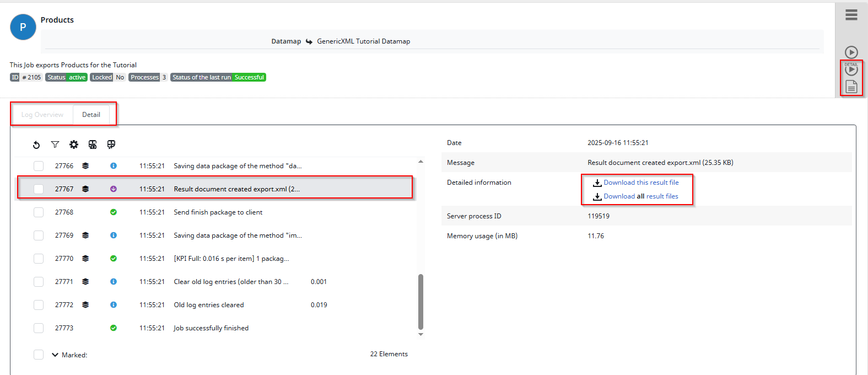Toggle the mark-all checkbox at list bottom
868x375 pixels.
39,355
